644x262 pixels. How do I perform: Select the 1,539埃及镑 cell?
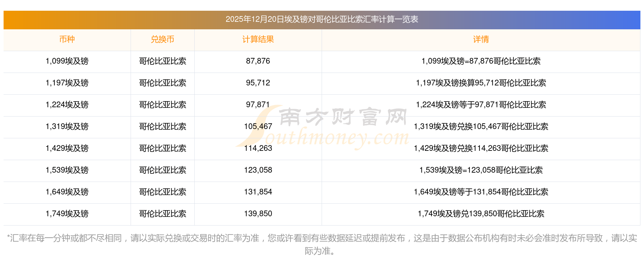[x=67, y=170]
